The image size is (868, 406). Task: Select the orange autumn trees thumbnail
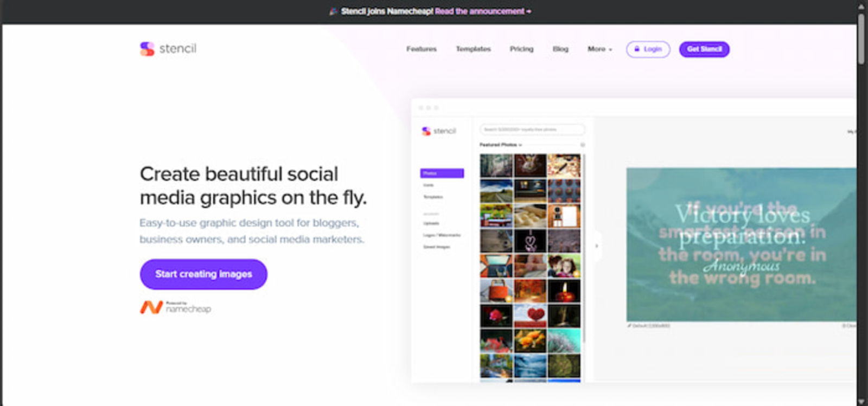pyautogui.click(x=530, y=291)
